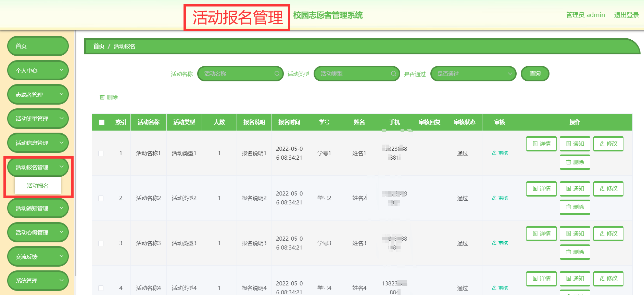Viewport: 644px width, 295px height.
Task: Click 修改 button for 活动名称1 row
Action: (x=608, y=144)
